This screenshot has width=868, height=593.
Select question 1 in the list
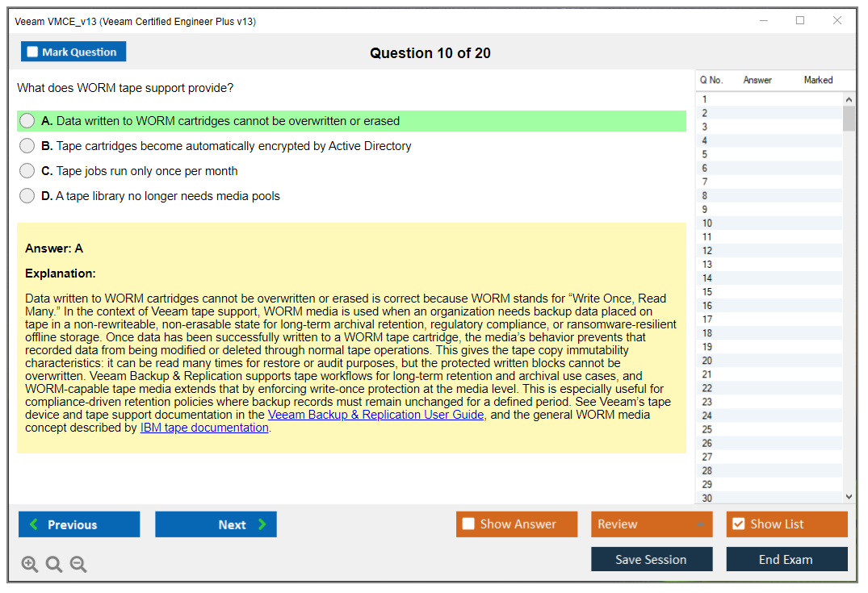pos(769,99)
